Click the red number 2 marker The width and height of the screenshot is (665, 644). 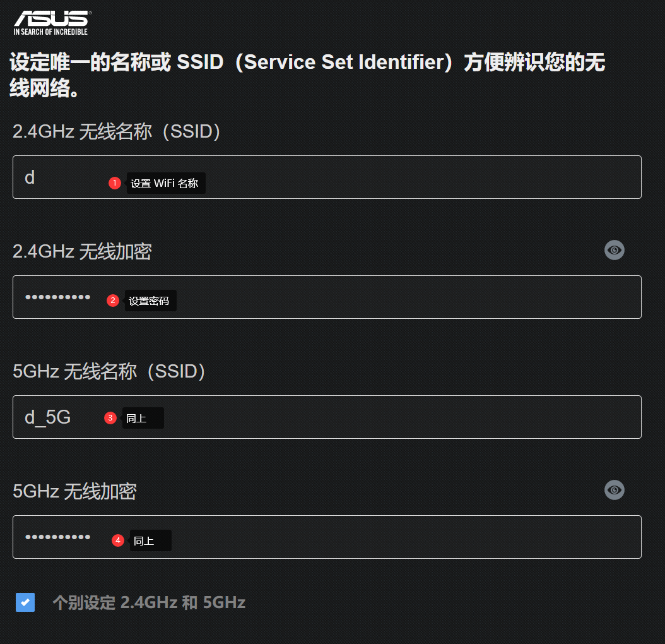[x=113, y=301]
